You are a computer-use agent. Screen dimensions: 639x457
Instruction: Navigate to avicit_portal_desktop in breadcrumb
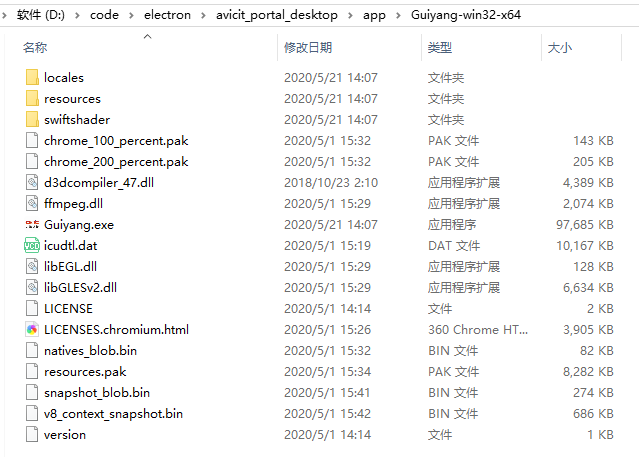click(x=277, y=15)
